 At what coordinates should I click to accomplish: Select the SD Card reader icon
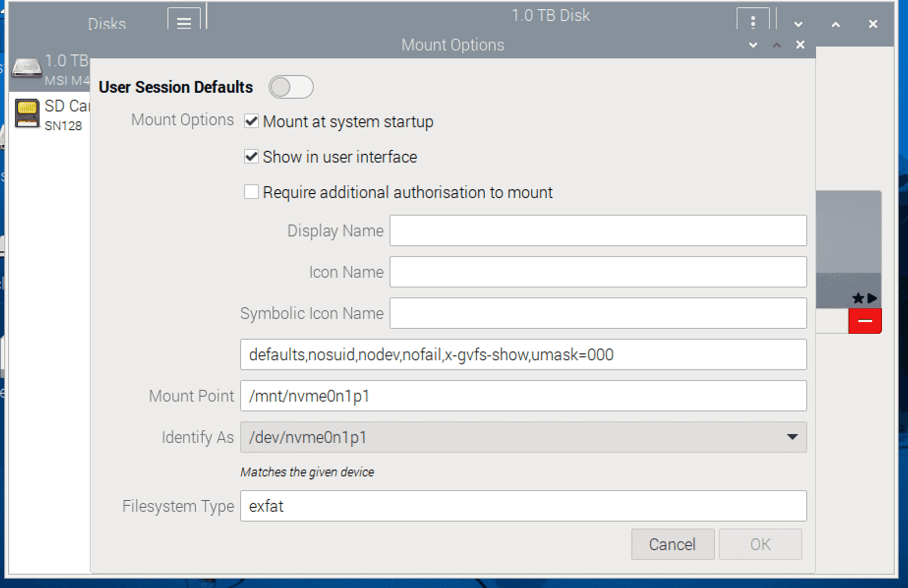(x=27, y=113)
